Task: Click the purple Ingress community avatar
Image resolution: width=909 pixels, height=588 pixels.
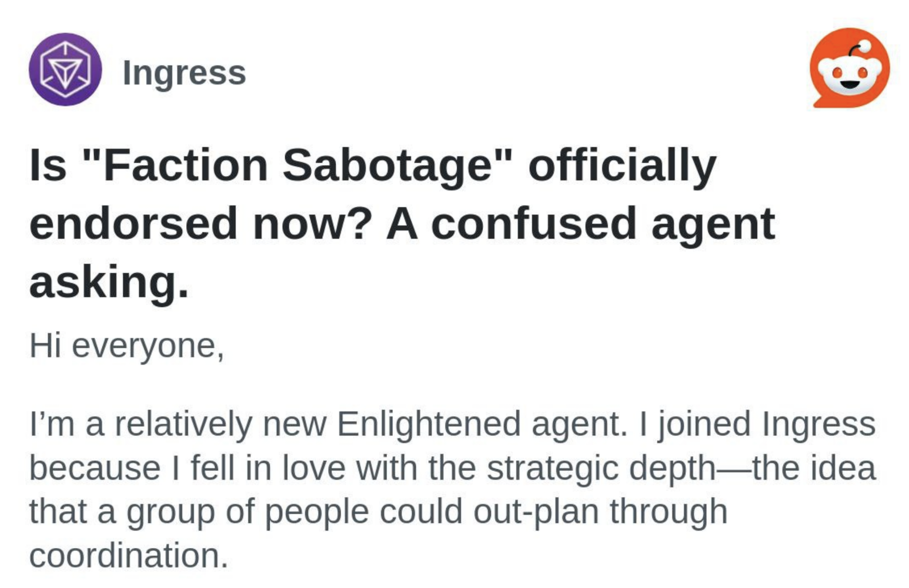Action: (x=65, y=69)
